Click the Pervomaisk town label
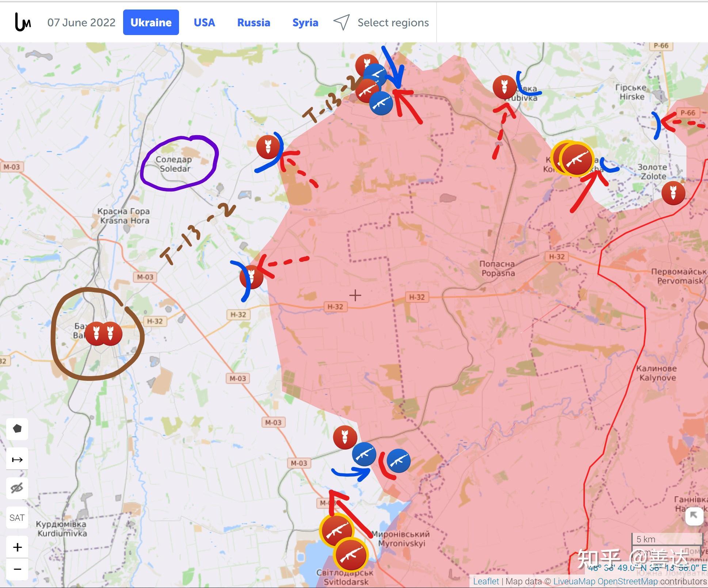Image resolution: width=708 pixels, height=588 pixels. 679,276
